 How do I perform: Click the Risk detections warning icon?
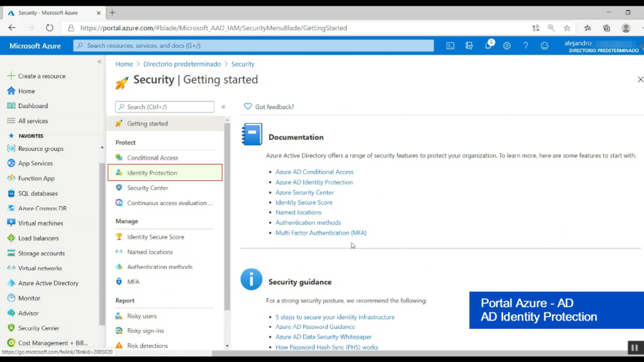point(119,346)
